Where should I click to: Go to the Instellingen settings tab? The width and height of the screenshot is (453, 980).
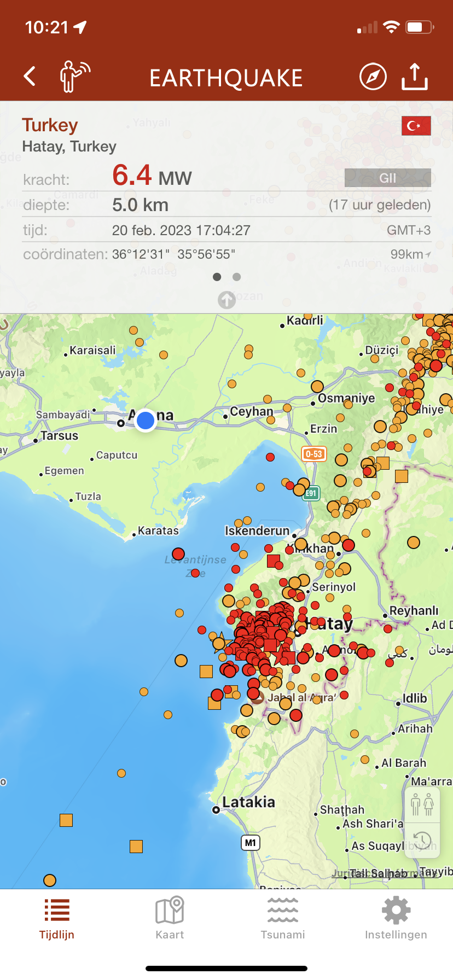click(x=396, y=919)
